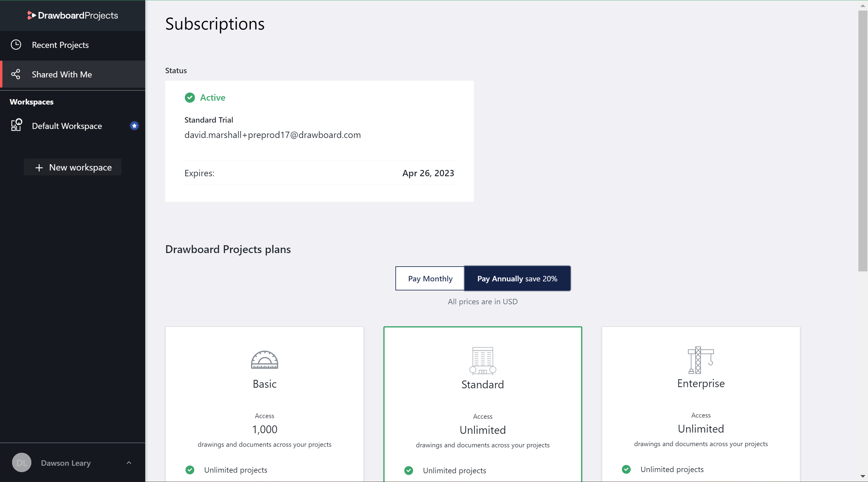Viewport: 868px width, 482px height.
Task: Click the Unlimited access value in Standard
Action: 483,430
